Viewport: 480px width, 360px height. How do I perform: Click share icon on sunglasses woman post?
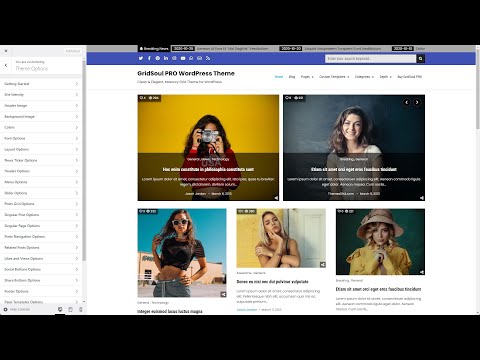click(223, 294)
